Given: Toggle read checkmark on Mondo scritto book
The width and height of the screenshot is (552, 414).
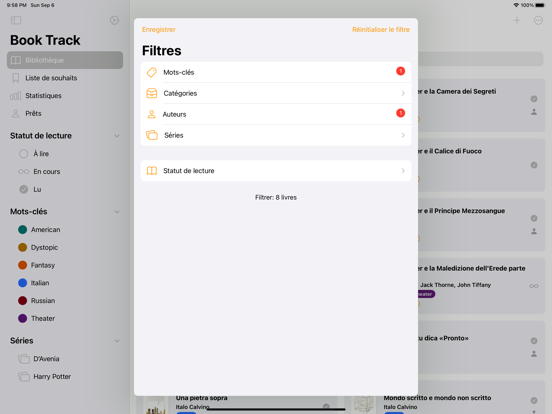Looking at the screenshot, I should [534, 400].
